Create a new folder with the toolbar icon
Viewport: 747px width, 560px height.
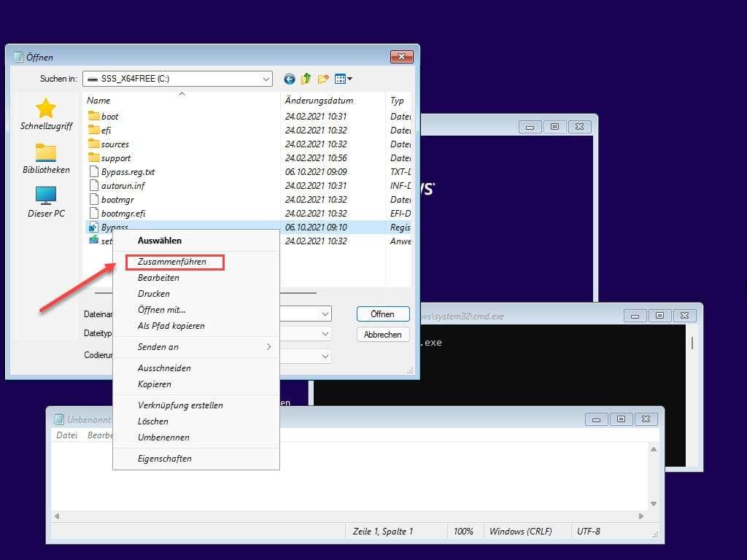coord(325,78)
